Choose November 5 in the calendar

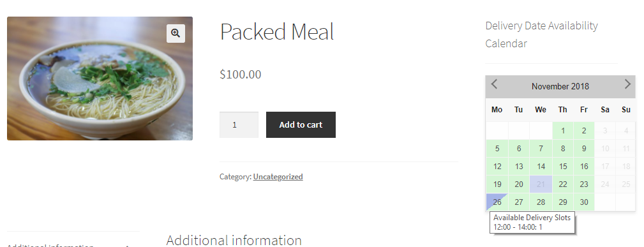[497, 148]
